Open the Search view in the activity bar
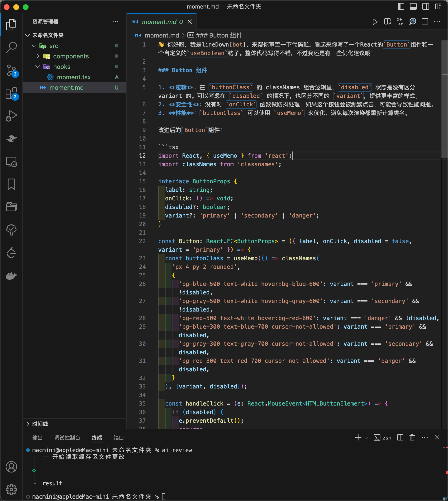Viewport: 448px width, 501px height. [11, 47]
